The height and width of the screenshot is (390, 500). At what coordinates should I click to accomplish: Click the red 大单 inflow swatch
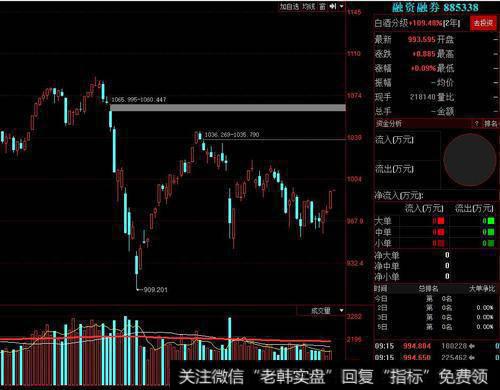pos(440,221)
